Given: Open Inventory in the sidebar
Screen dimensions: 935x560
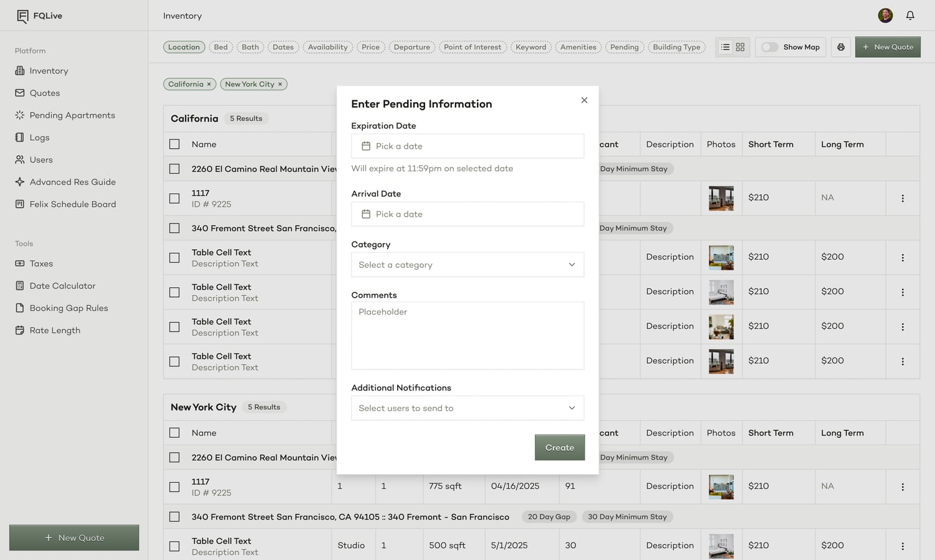Looking at the screenshot, I should [42, 71].
